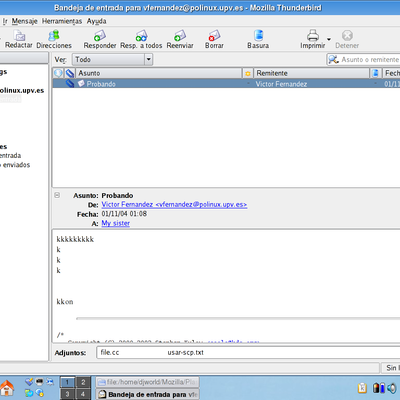Screen dimensions: 400x400
Task: Open the file.cc attachment
Action: [x=110, y=352]
